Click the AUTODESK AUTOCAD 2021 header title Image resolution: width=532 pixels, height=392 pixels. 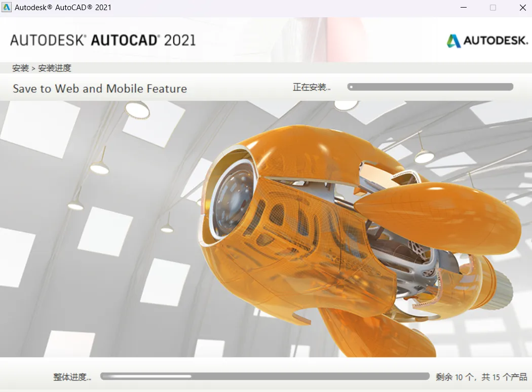click(x=103, y=41)
